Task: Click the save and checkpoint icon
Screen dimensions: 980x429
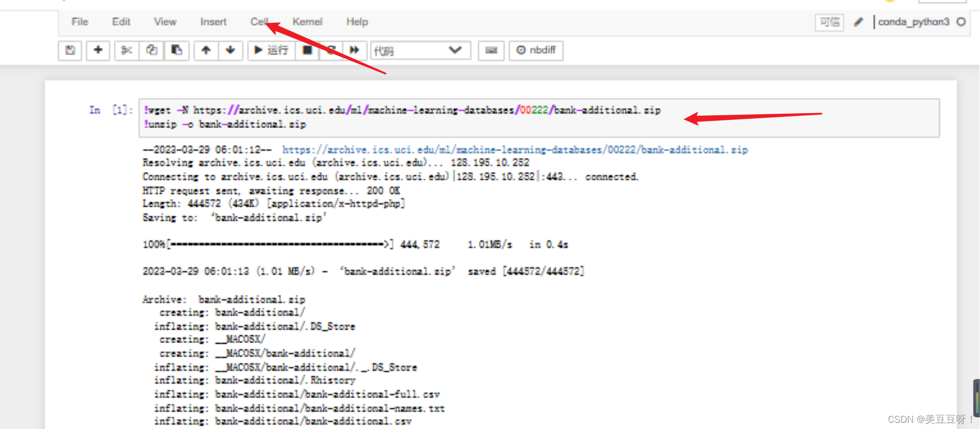Action: point(70,50)
